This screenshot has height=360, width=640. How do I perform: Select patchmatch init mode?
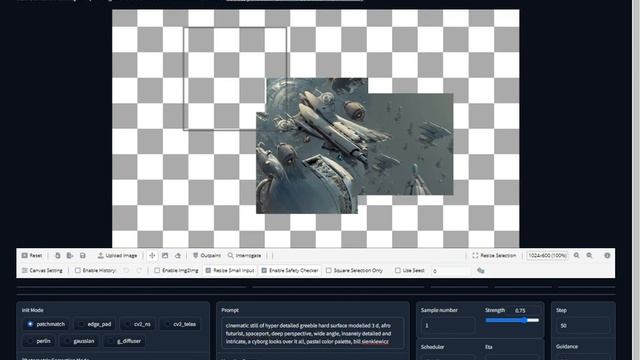(46, 324)
